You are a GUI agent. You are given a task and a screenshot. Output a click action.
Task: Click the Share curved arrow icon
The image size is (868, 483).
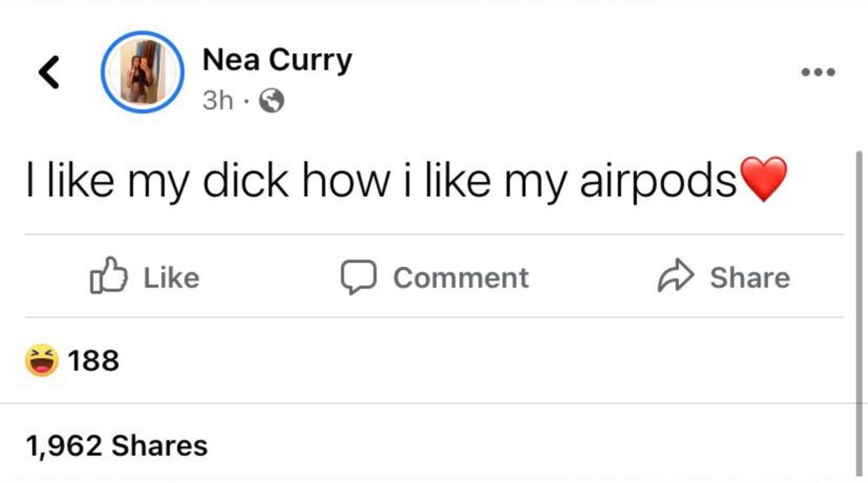click(675, 275)
